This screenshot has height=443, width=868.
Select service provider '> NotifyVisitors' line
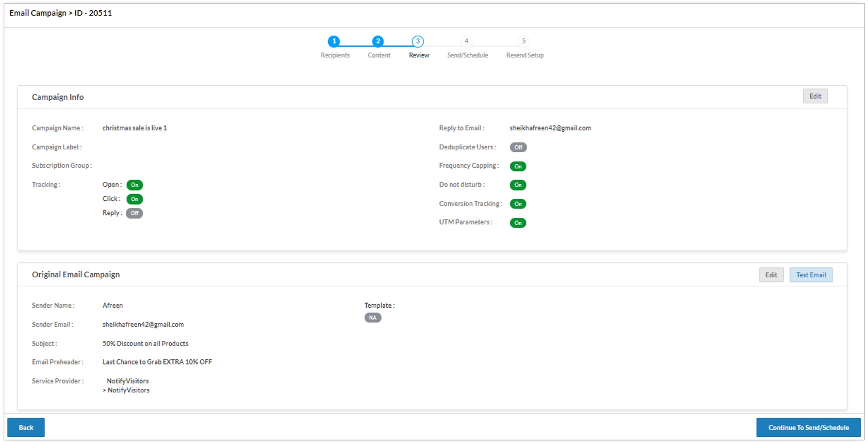(126, 390)
